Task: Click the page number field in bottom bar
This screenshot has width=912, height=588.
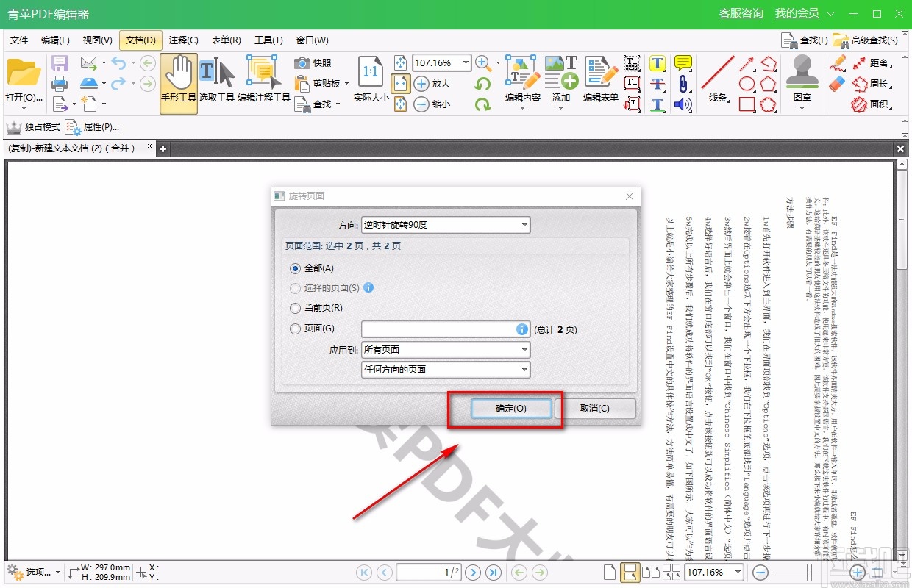Action: pyautogui.click(x=429, y=572)
